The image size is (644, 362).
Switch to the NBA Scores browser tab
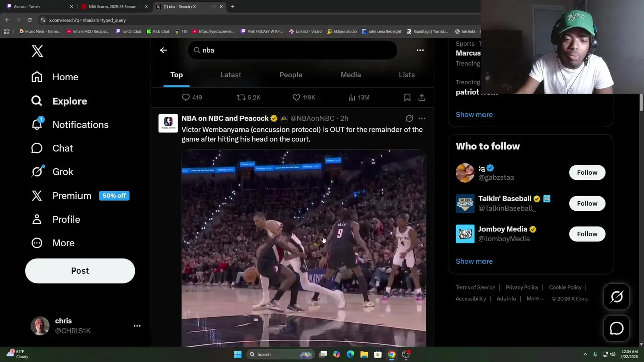click(x=114, y=6)
